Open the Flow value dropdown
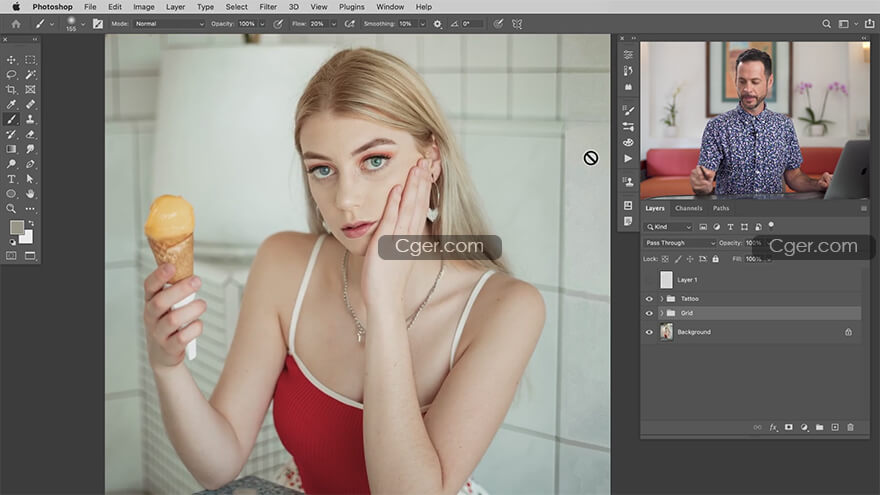The height and width of the screenshot is (495, 880). [333, 24]
